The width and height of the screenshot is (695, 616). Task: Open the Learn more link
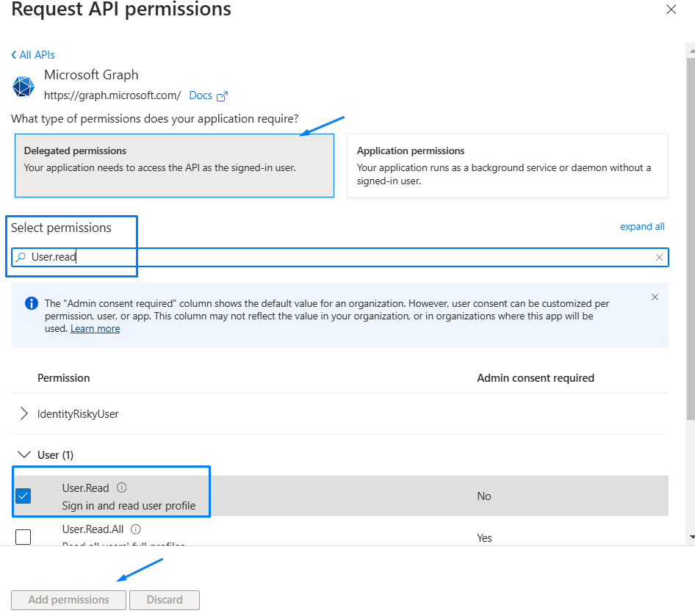tap(96, 329)
